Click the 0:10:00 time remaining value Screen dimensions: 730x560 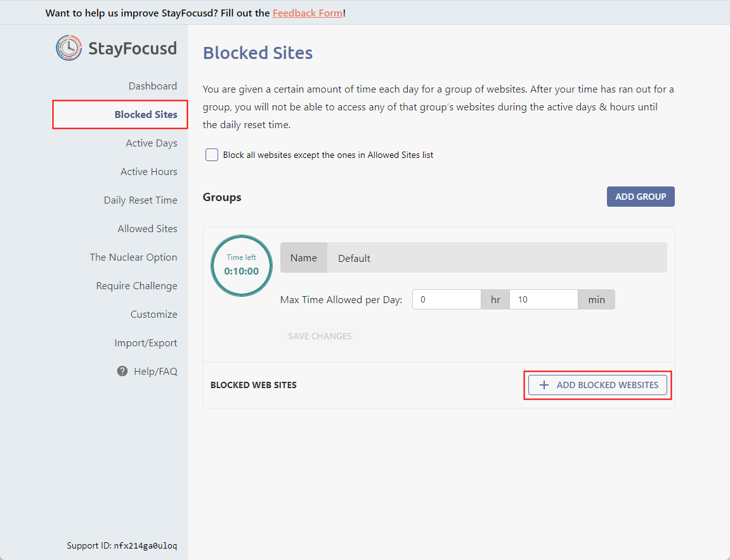241,271
